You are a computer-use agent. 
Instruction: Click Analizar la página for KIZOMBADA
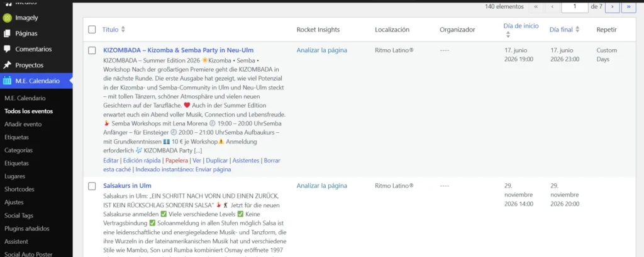(x=321, y=50)
